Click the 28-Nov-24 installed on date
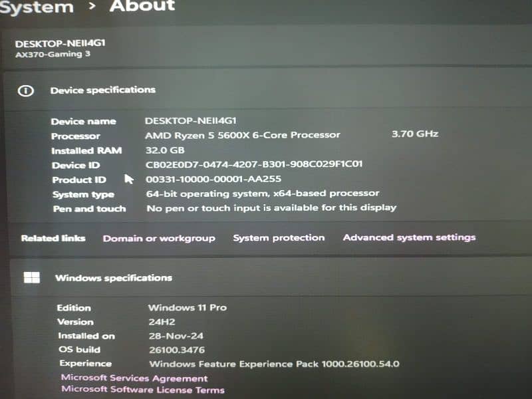Image resolution: width=532 pixels, height=399 pixels. [x=176, y=336]
